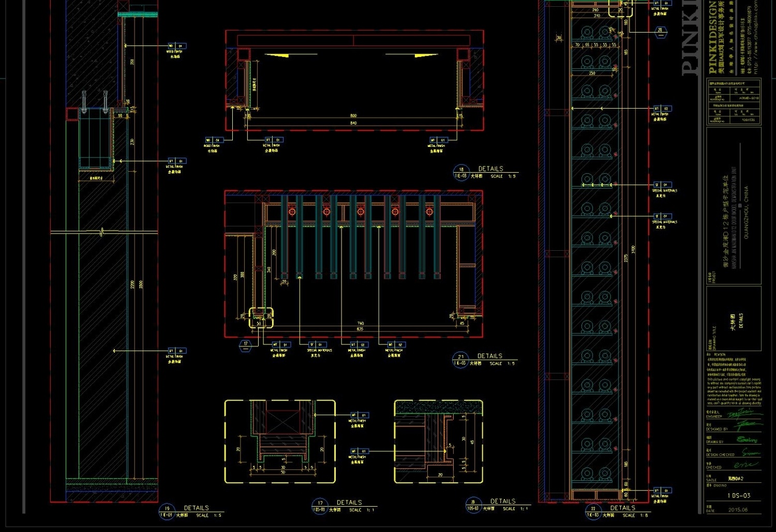Click the chinapinki.com website URL text
Image resolution: width=776 pixels, height=532 pixels.
click(755, 37)
